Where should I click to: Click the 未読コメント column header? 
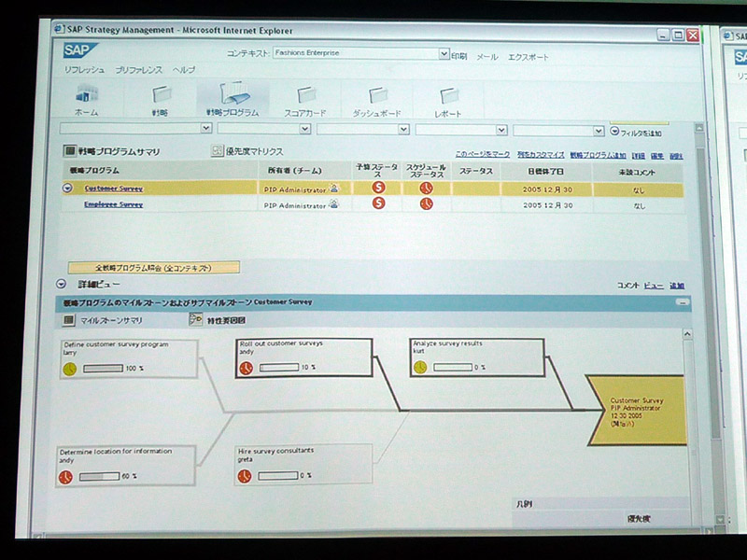point(637,173)
